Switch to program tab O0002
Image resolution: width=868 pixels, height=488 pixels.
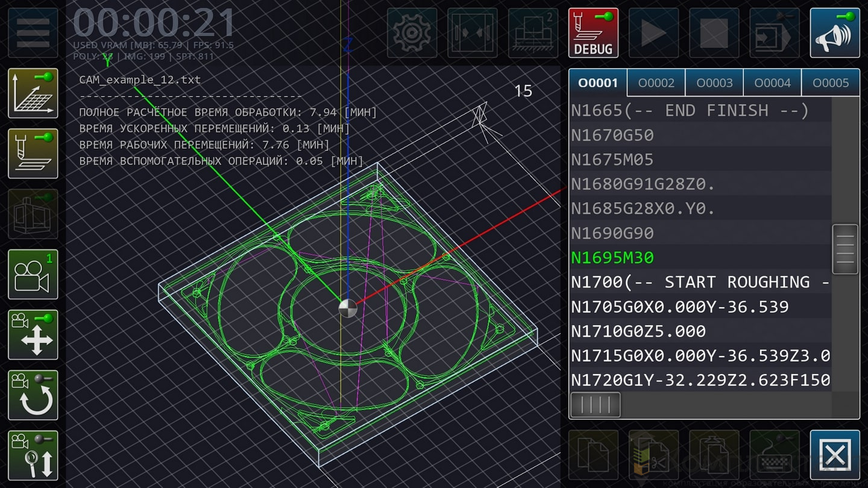pyautogui.click(x=656, y=83)
